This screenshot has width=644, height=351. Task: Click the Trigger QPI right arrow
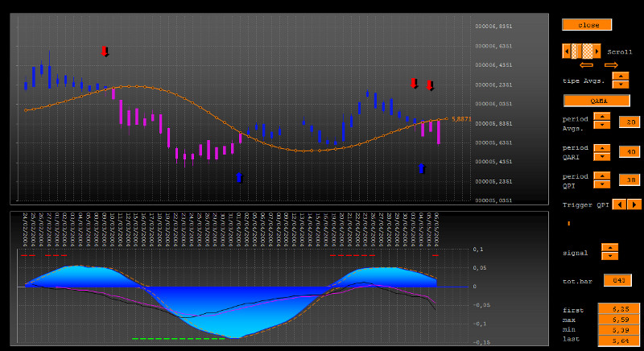coord(634,204)
